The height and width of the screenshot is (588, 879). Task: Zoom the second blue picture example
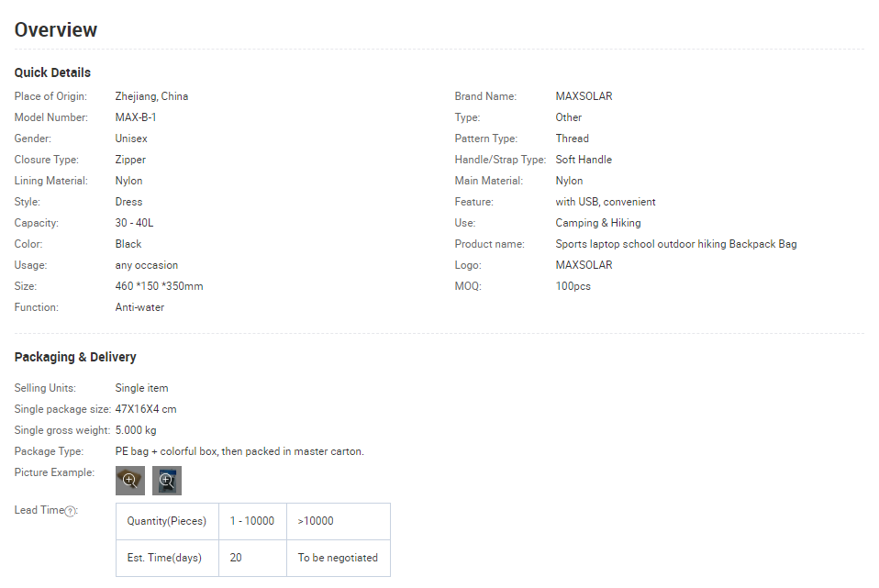coord(167,481)
